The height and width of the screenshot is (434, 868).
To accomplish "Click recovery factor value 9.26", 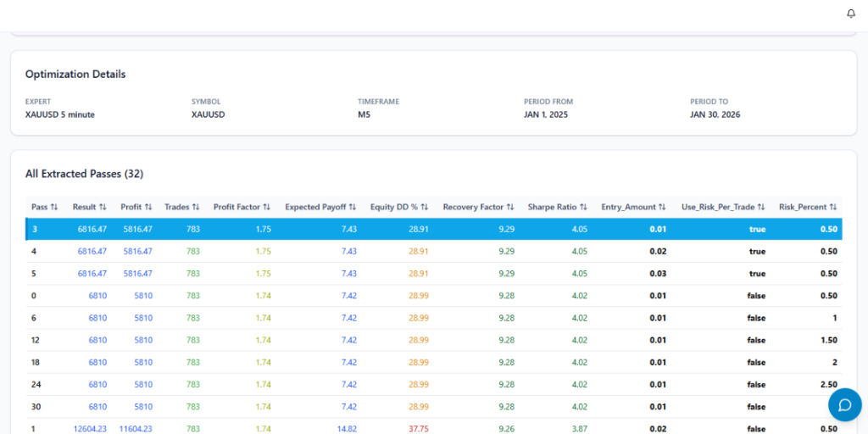I will click(507, 428).
